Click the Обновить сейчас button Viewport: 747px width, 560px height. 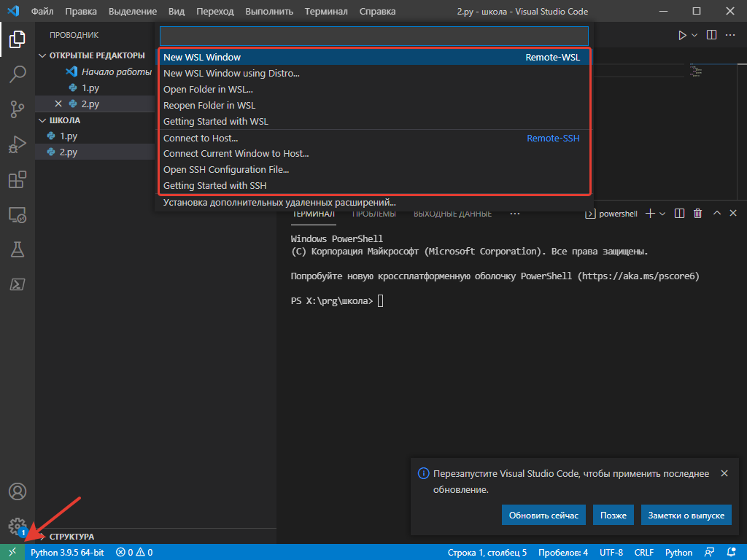point(543,516)
